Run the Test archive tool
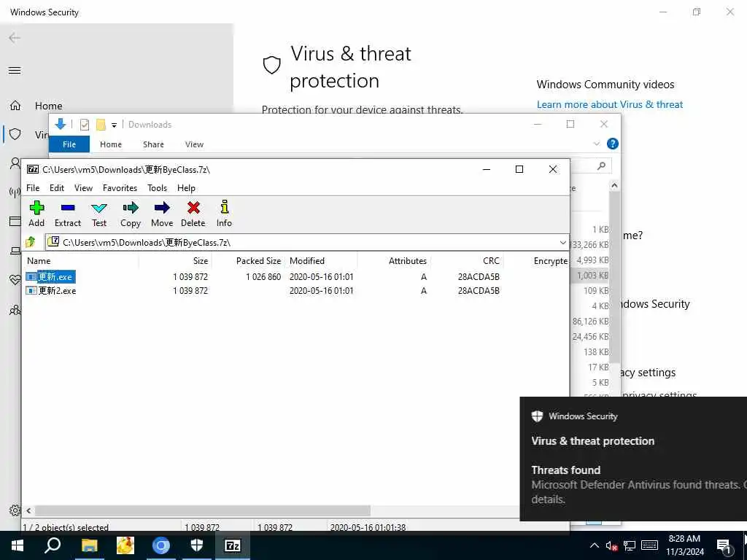 tap(99, 214)
